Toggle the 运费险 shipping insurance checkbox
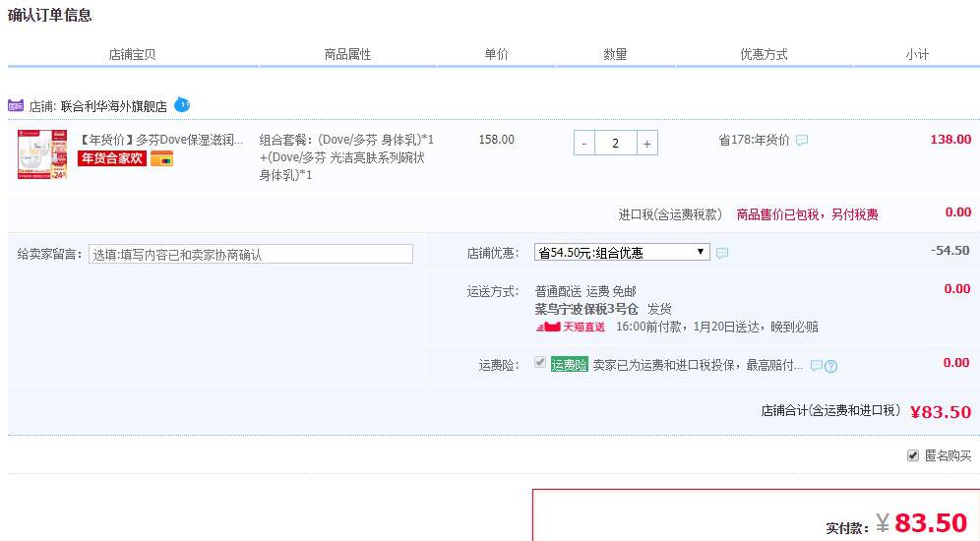Viewport: 980px width, 541px height. click(x=539, y=363)
